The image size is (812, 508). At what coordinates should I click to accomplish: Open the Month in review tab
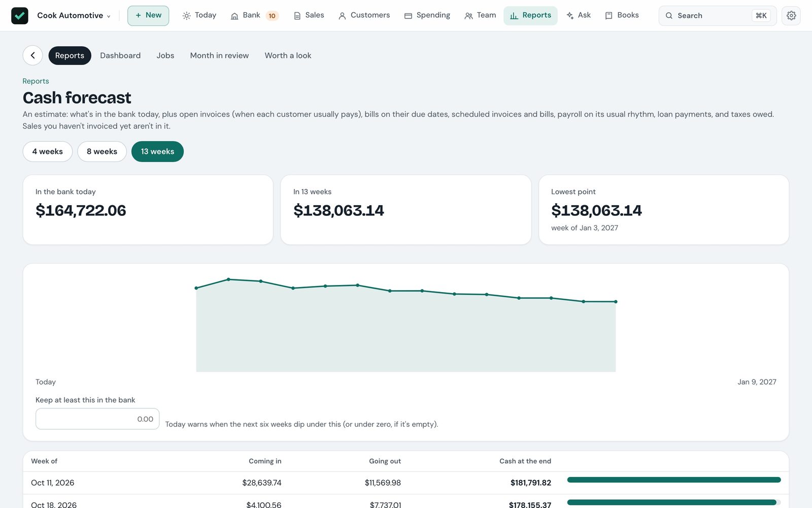219,55
